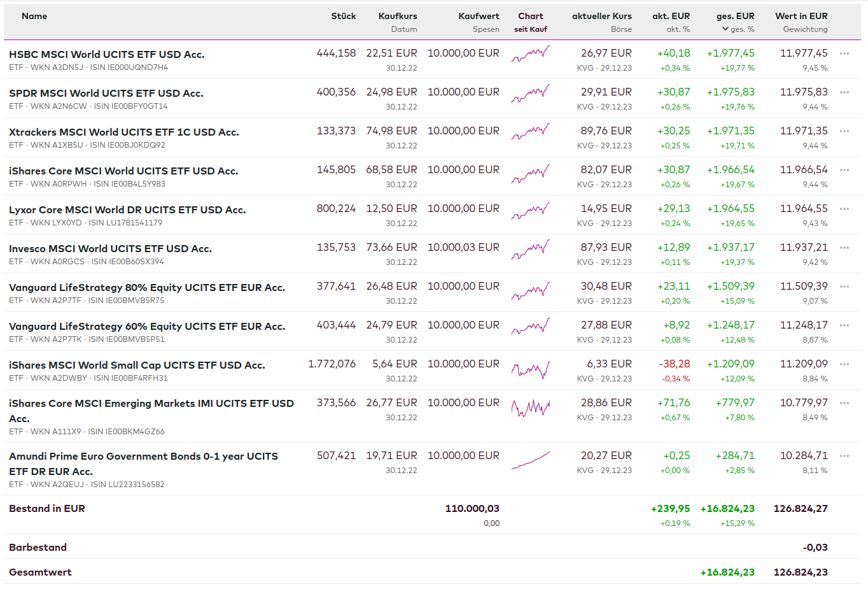This screenshot has height=589, width=868.
Task: Open the iShares Core MSCI World UCITS ETF link
Action: (123, 171)
